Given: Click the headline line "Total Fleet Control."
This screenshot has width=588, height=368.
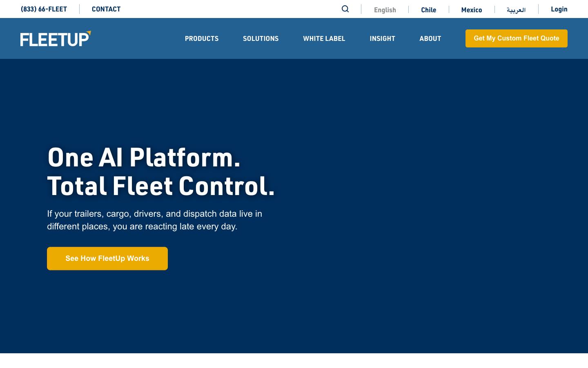Looking at the screenshot, I should (x=161, y=186).
